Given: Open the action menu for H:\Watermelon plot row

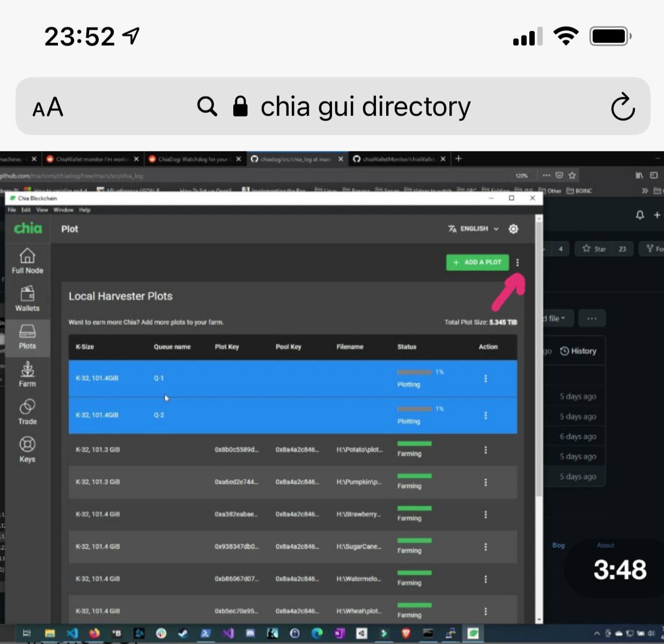Looking at the screenshot, I should coord(485,579).
